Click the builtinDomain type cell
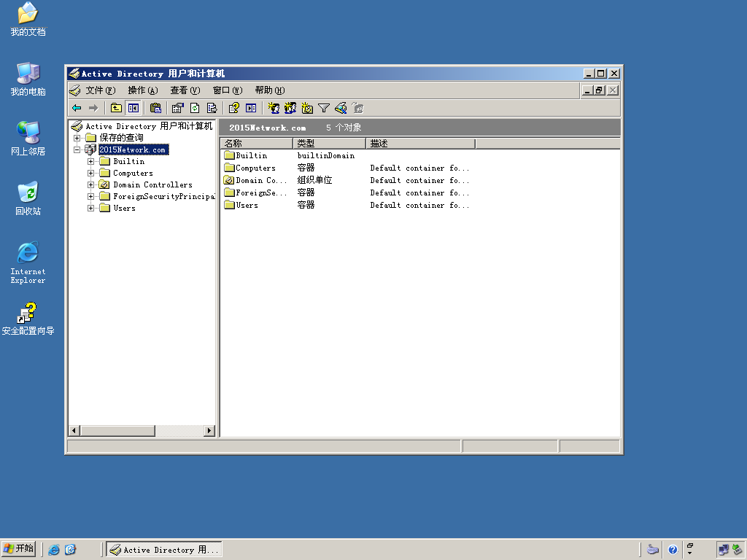Viewport: 747px width, 560px height. tap(326, 155)
